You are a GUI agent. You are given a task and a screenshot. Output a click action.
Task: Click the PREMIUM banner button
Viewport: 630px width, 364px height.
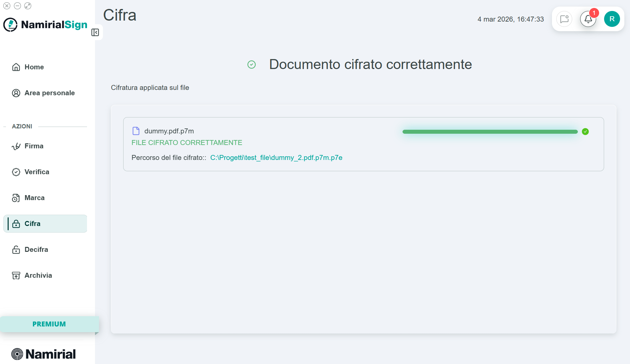(49, 324)
